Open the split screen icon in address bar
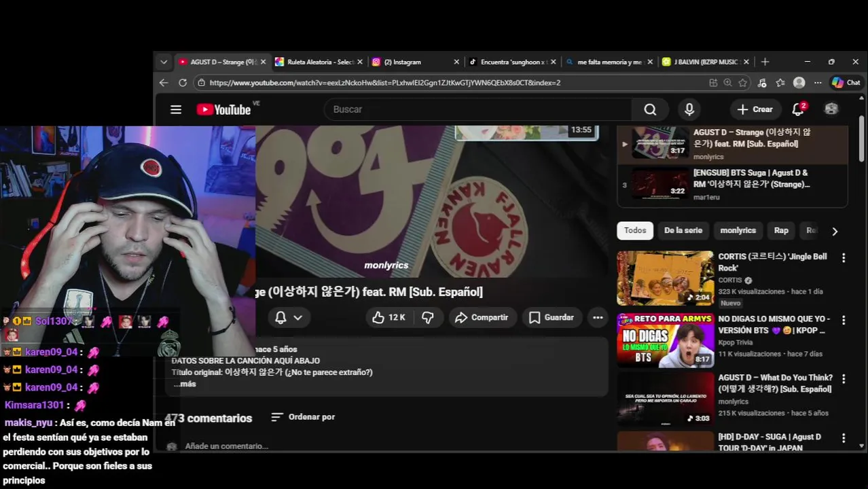868x489 pixels. pos(712,82)
